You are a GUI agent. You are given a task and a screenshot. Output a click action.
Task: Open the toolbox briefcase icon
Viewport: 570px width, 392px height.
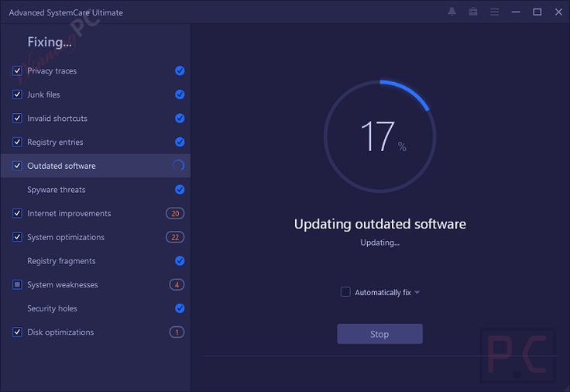pyautogui.click(x=473, y=12)
